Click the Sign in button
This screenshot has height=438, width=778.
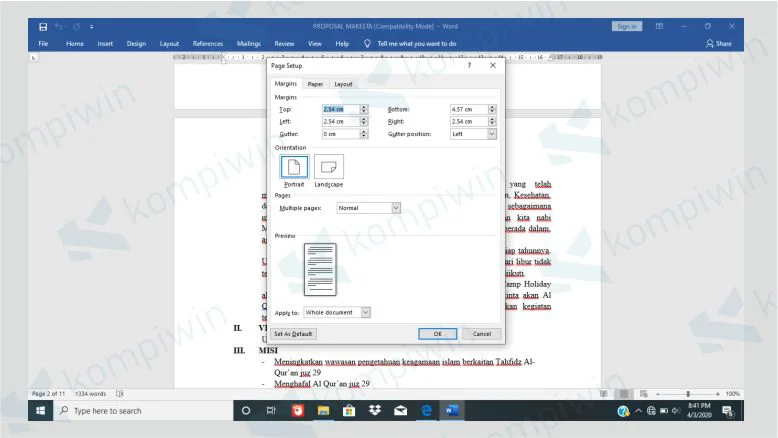point(627,26)
